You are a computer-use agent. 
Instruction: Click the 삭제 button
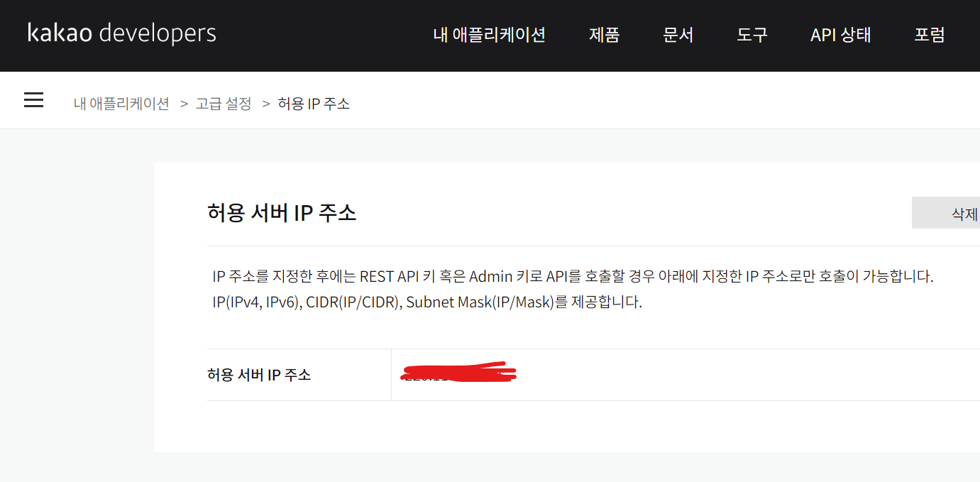(946, 213)
